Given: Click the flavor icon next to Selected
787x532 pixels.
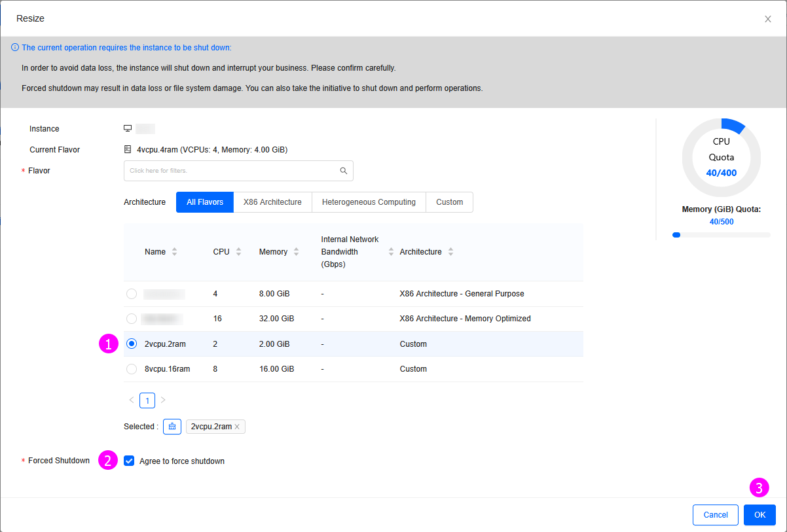Looking at the screenshot, I should pos(172,427).
